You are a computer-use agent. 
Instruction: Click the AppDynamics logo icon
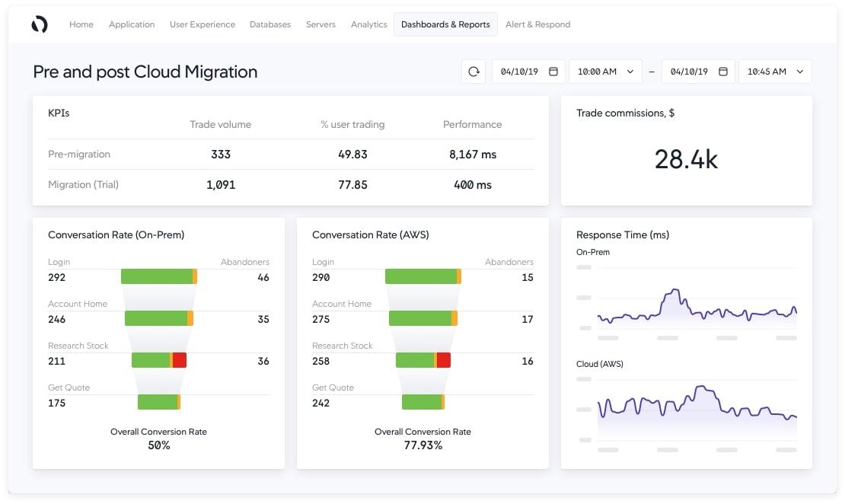tap(40, 24)
